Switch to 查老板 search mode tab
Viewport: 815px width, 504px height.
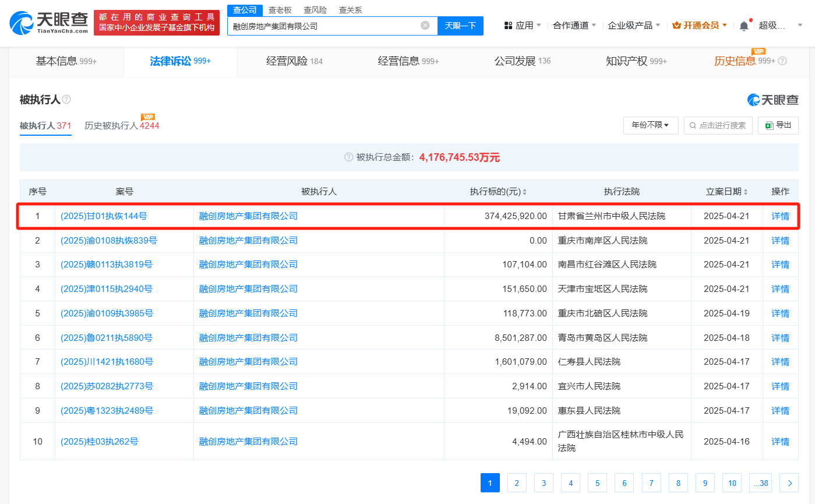pos(280,10)
